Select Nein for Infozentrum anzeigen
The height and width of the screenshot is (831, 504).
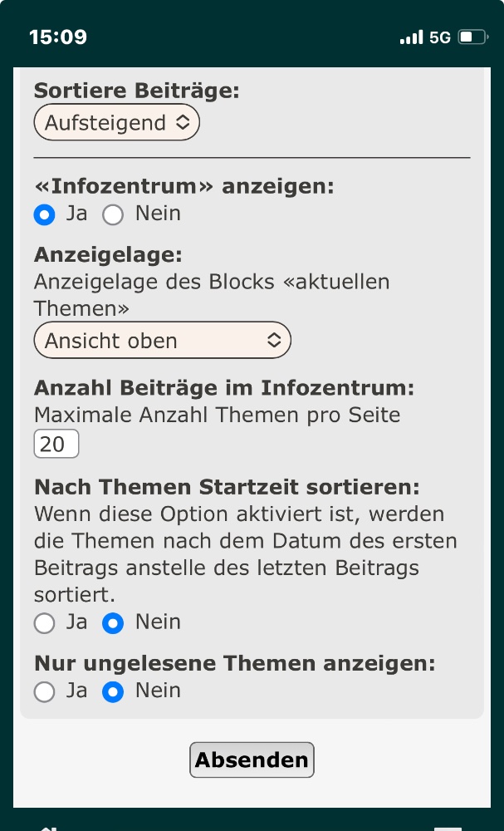pyautogui.click(x=112, y=214)
